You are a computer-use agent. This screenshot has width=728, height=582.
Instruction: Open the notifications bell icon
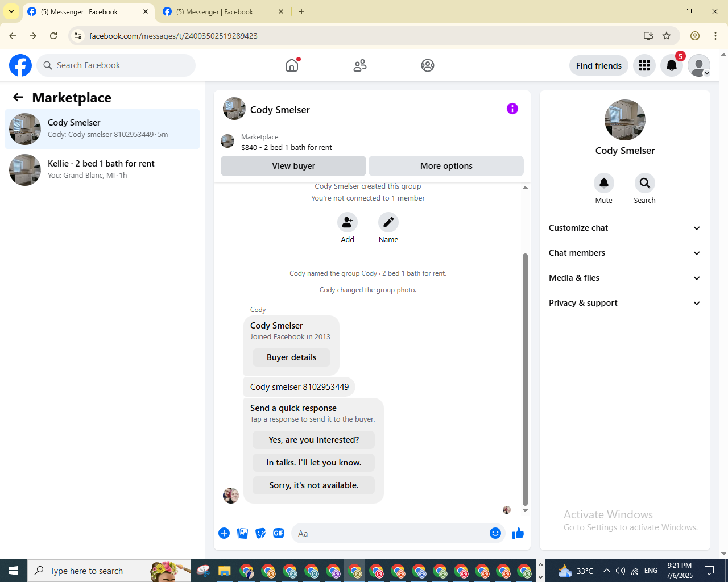click(672, 65)
